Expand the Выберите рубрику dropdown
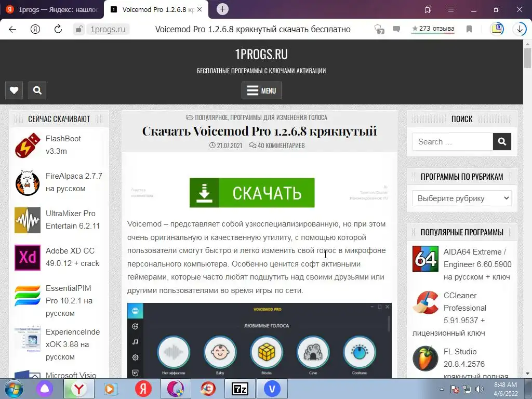 coord(462,198)
